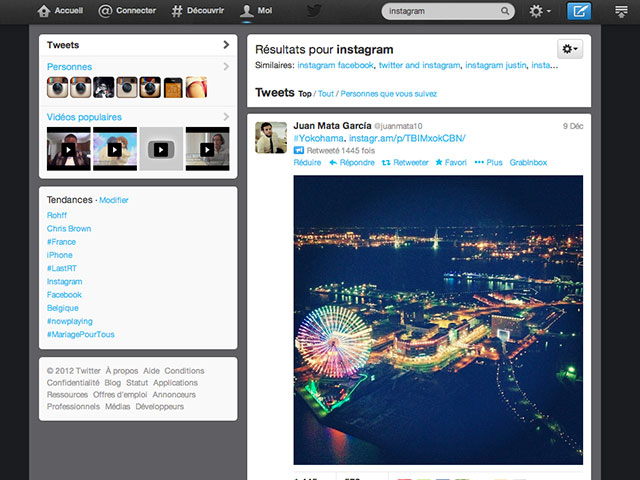Screen dimensions: 640x480
Task: Open Juan Mata García avatar
Action: (271, 138)
